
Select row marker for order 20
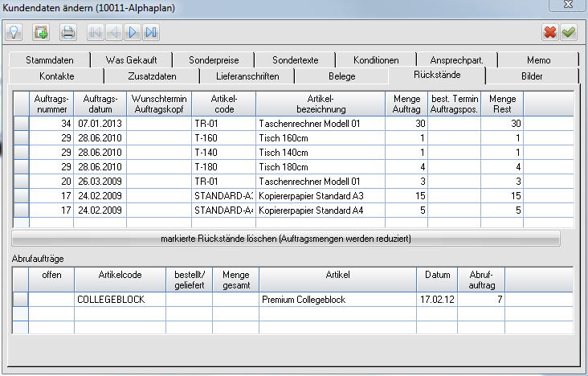coord(22,182)
